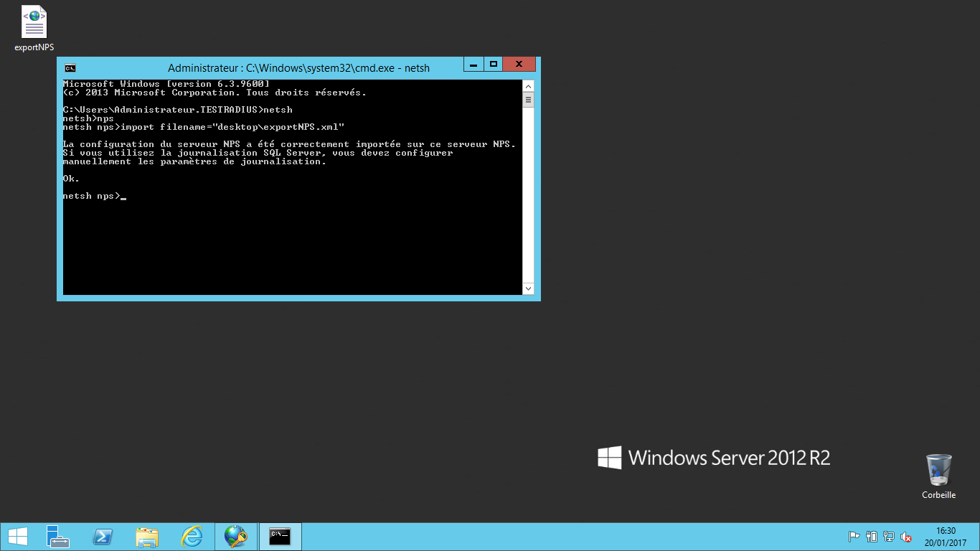The width and height of the screenshot is (980, 551).
Task: Click the console vertical scrollbar thumb
Action: (x=528, y=100)
